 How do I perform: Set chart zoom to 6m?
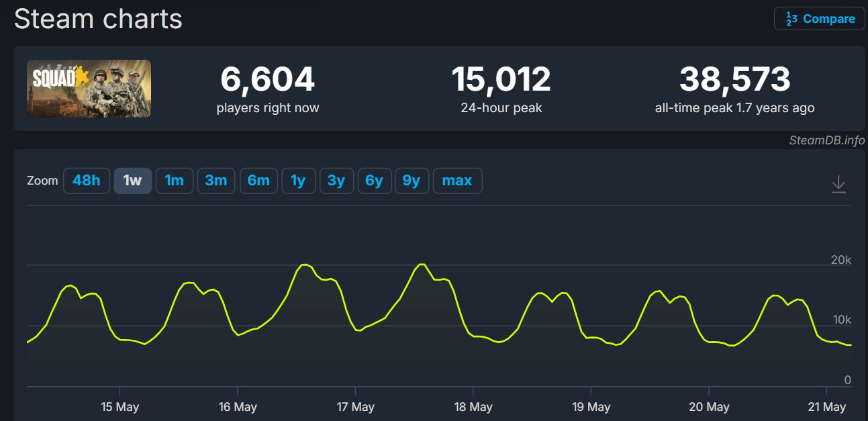(258, 181)
